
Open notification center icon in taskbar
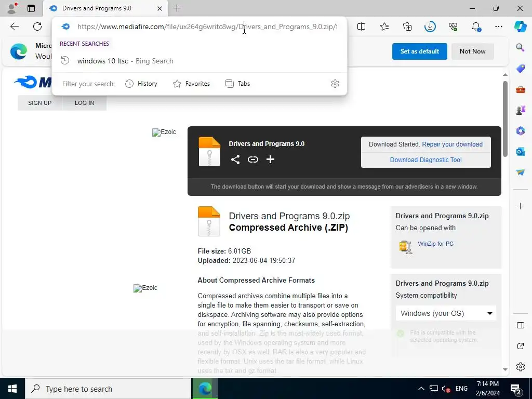[516, 389]
